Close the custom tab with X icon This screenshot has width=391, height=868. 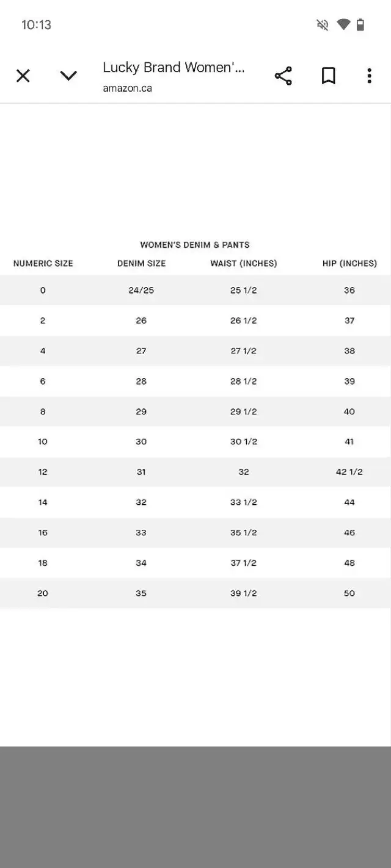(23, 76)
